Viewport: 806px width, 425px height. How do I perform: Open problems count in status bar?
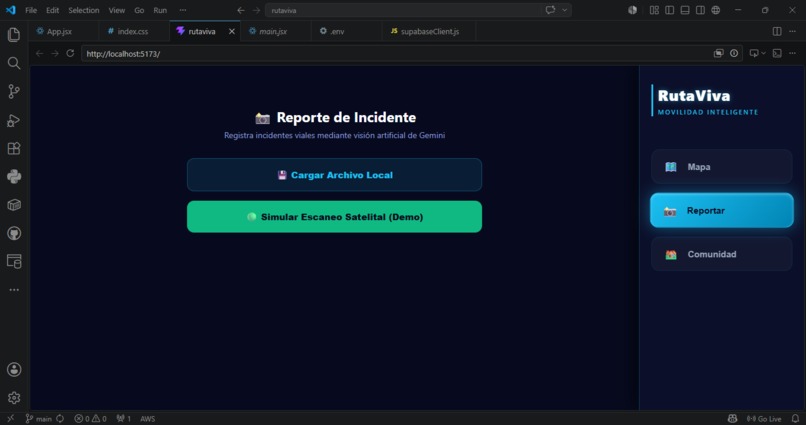point(90,418)
